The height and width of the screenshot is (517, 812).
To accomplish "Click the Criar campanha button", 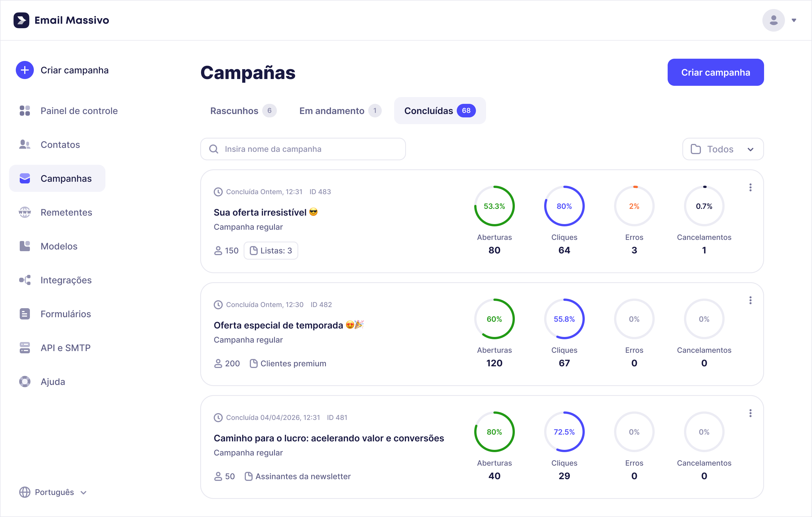I will pyautogui.click(x=716, y=72).
